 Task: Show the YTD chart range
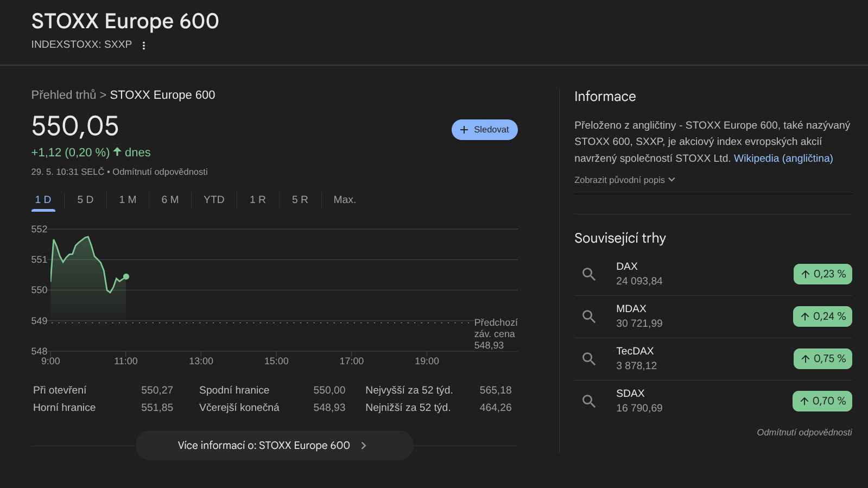click(214, 200)
